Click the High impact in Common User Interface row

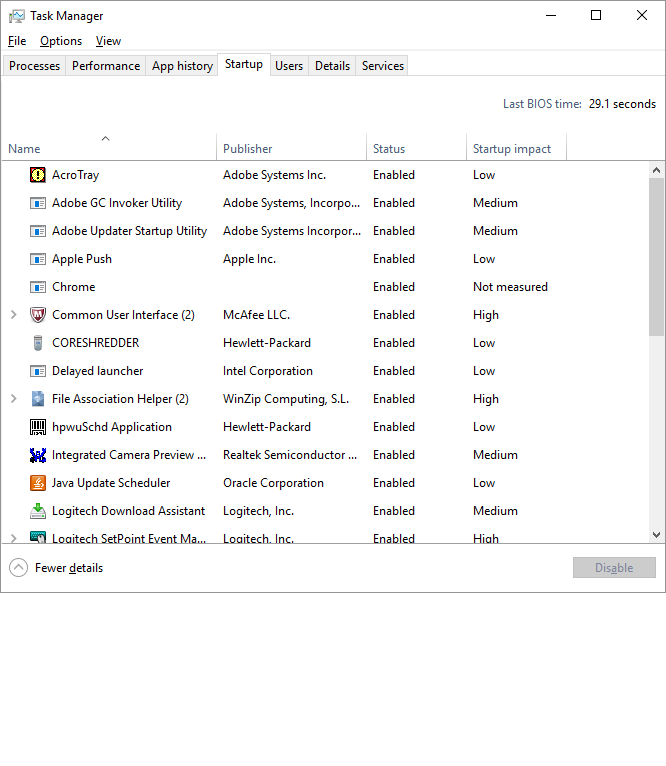click(x=486, y=315)
